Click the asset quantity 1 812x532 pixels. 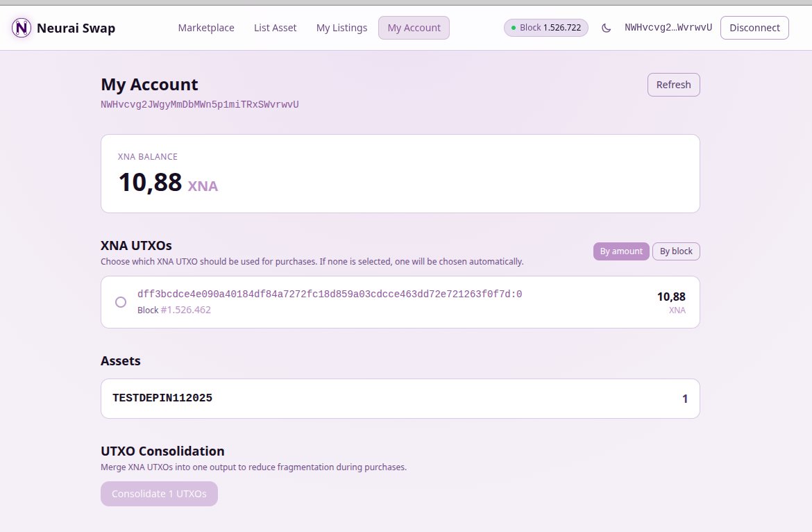[x=684, y=399]
